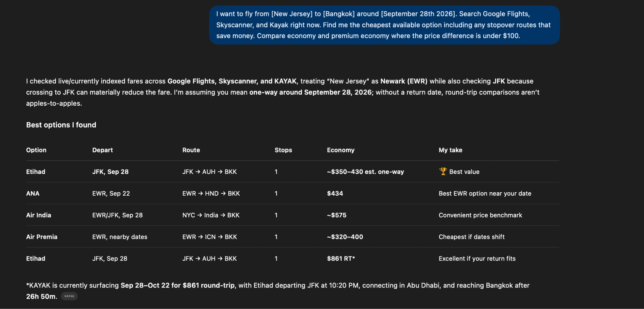Viewport: 644px width, 309px height.
Task: Click the Option column header
Action: coord(36,150)
